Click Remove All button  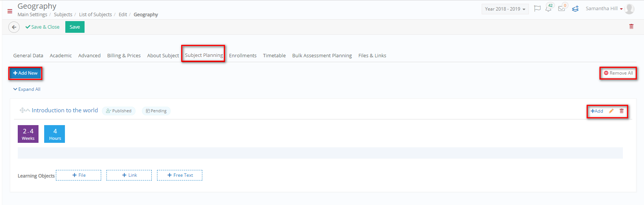618,73
